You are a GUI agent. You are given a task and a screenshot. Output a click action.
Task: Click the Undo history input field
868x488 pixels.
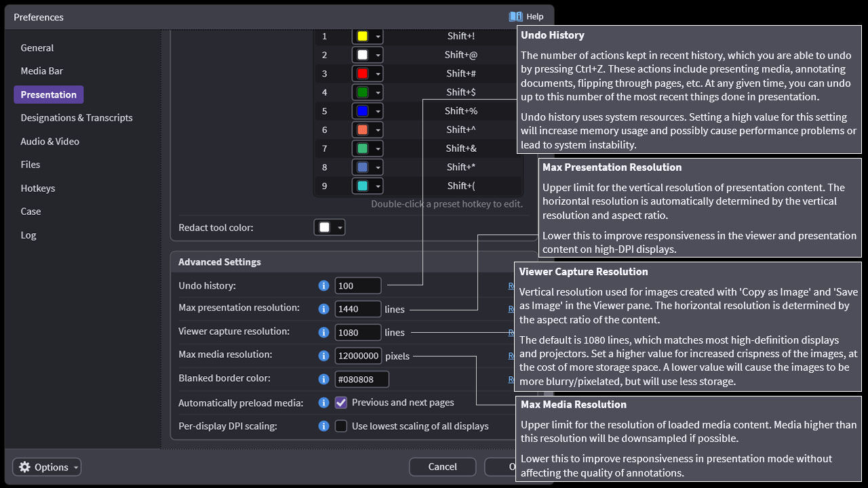(x=357, y=286)
